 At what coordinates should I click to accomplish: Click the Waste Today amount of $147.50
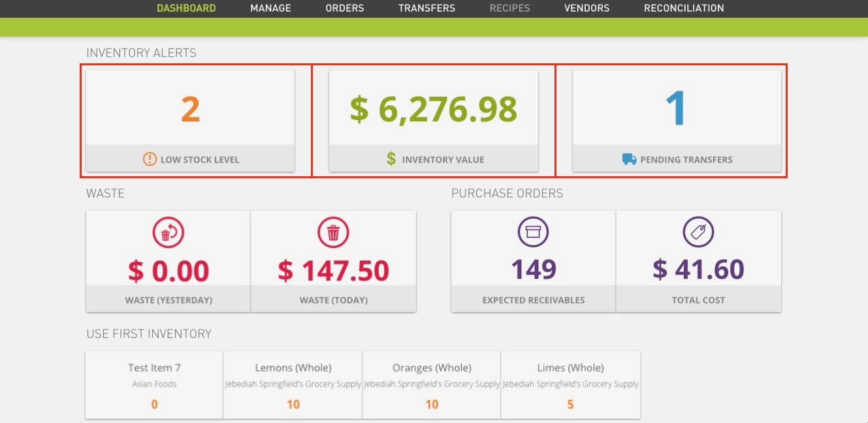(x=334, y=269)
